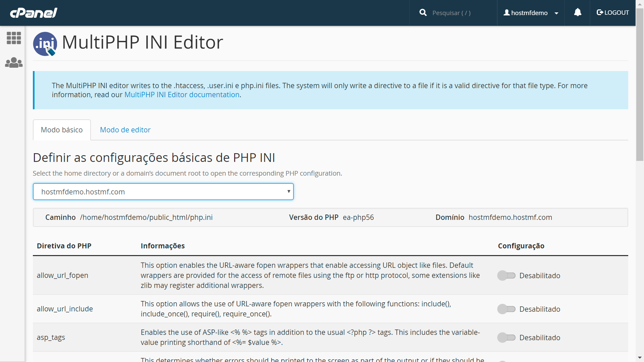Select the Modo básico tab
Viewport: 644px width, 362px height.
pos(62,130)
